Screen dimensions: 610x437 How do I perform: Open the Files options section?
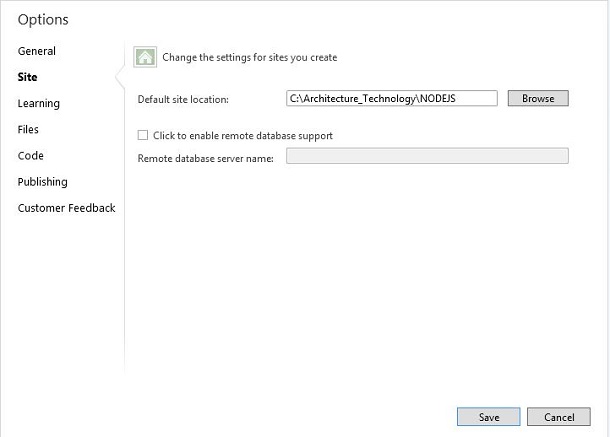click(x=28, y=129)
